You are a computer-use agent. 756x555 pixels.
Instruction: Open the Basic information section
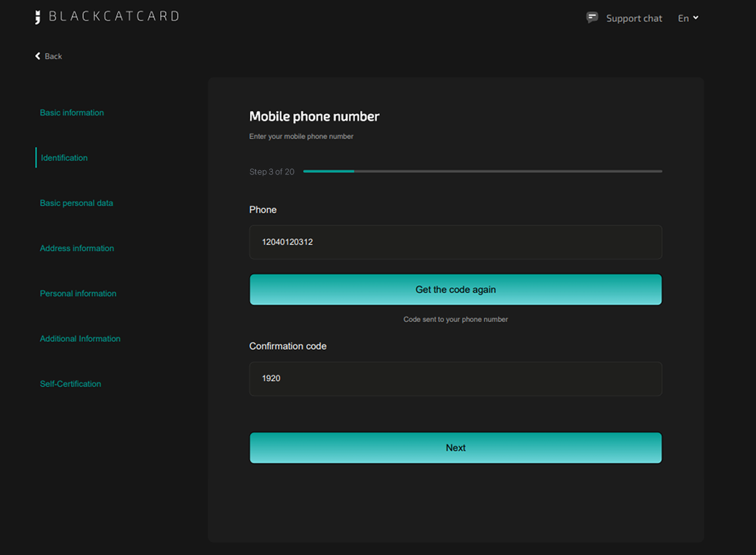pos(72,113)
